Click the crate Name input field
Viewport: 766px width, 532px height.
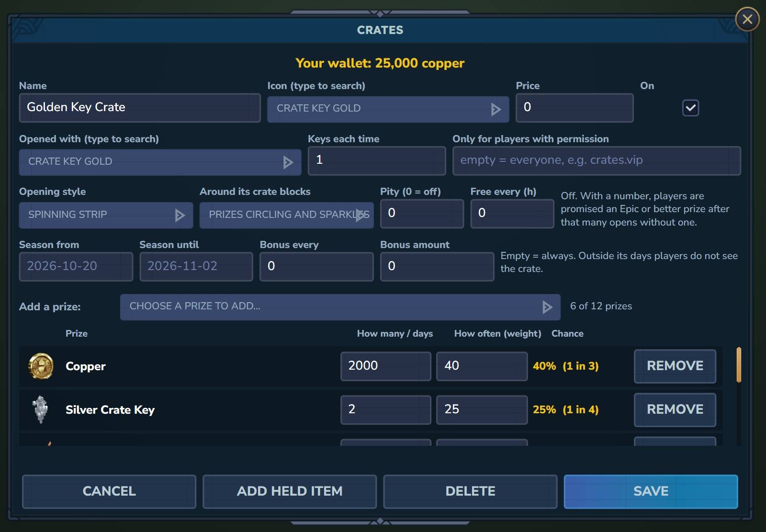tap(140, 108)
